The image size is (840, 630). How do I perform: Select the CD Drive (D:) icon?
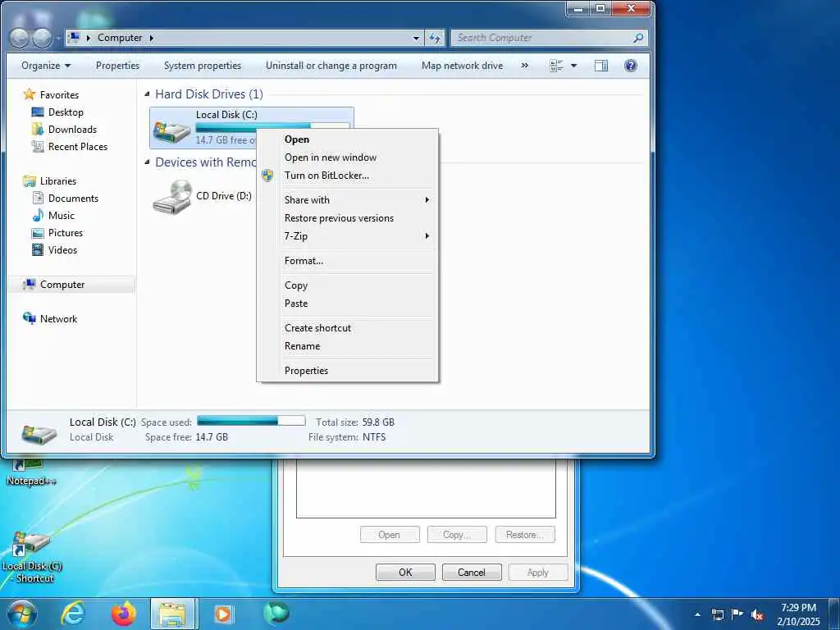coord(172,197)
